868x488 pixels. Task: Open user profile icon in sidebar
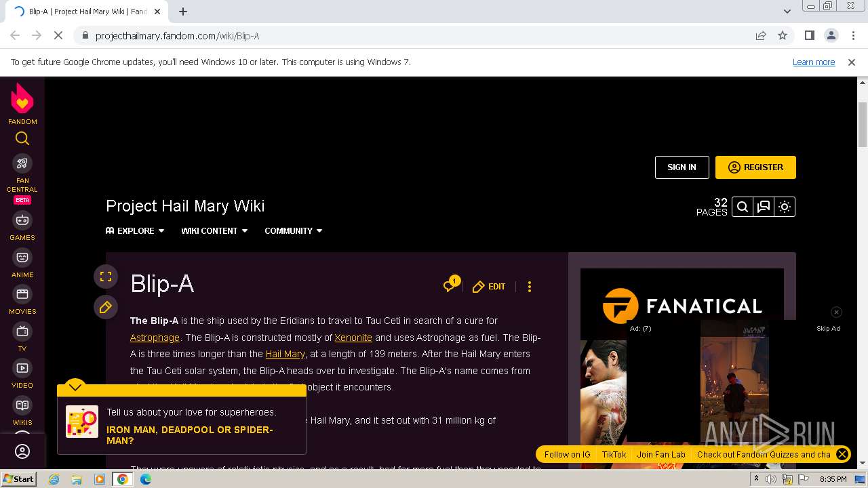tap(22, 451)
